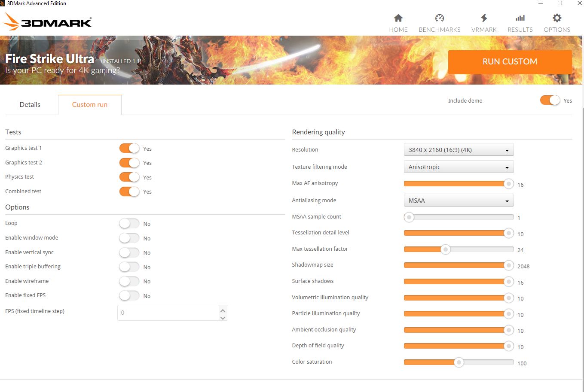Viewport: 584px width, 392px height.
Task: Toggle Graphics test 2 off
Action: click(x=129, y=163)
